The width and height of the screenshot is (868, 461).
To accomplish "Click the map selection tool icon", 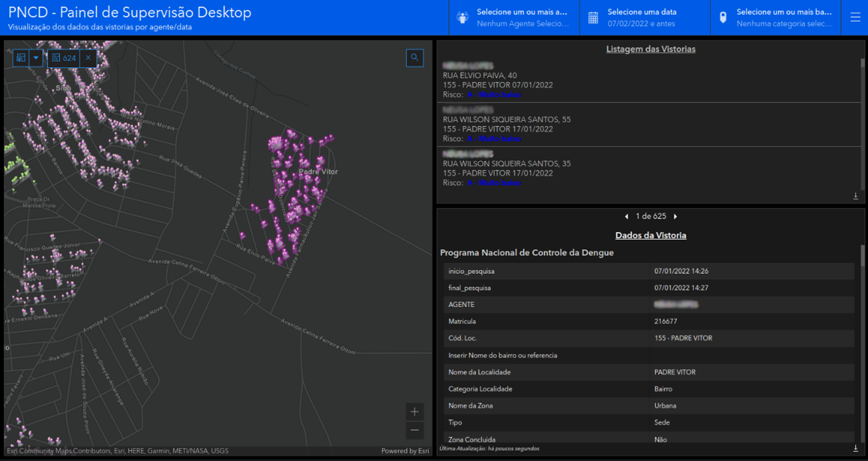I will 21,58.
